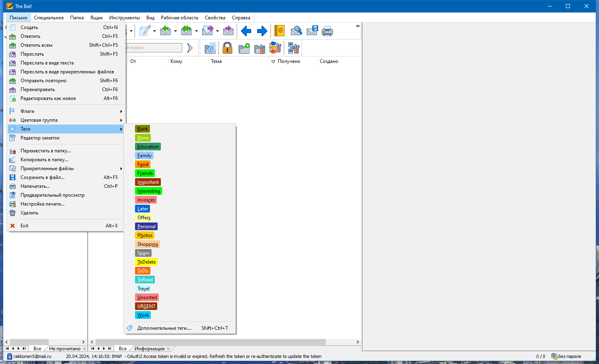Screen dimensions: 599x364
Task: Select Exit from the menu
Action: point(66,226)
